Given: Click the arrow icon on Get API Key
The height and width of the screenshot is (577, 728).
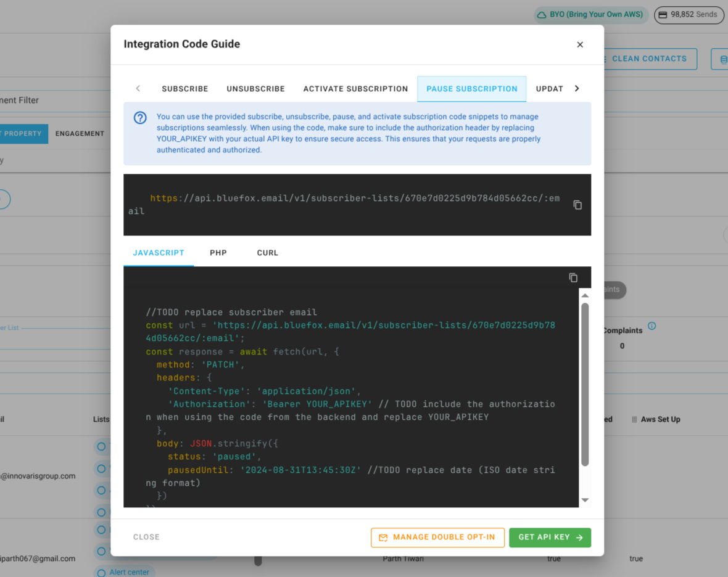Looking at the screenshot, I should (x=579, y=538).
